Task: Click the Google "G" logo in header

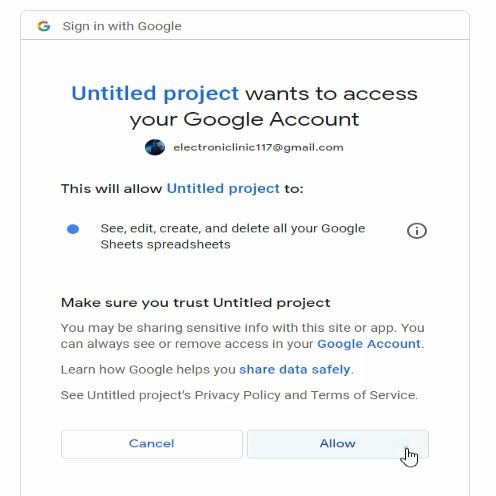Action: point(44,26)
